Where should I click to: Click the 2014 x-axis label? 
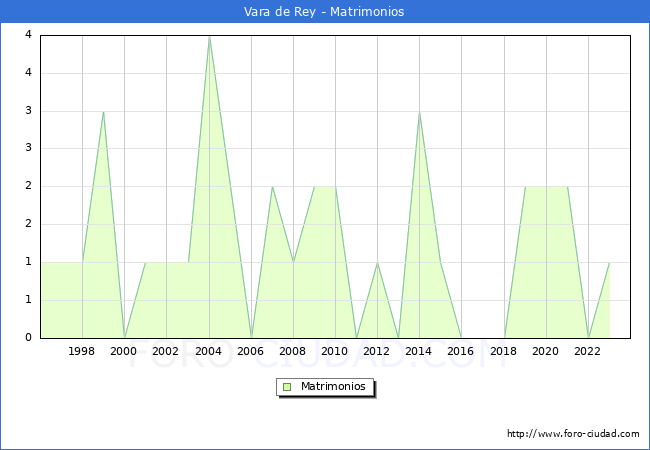coord(419,351)
